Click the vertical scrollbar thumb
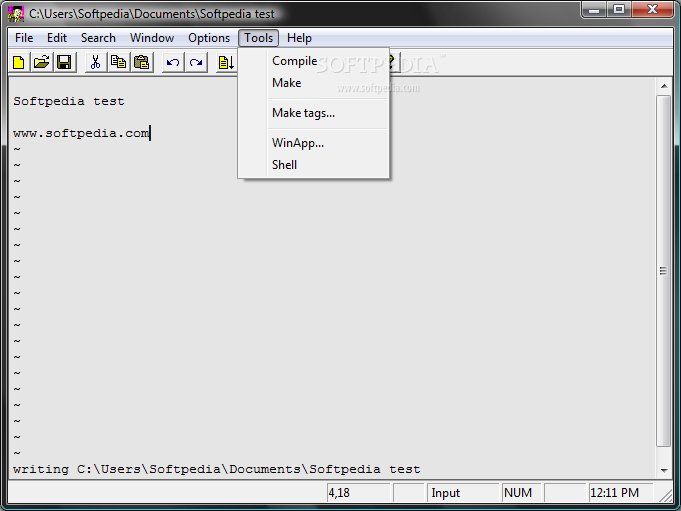The image size is (681, 511). coord(664,271)
